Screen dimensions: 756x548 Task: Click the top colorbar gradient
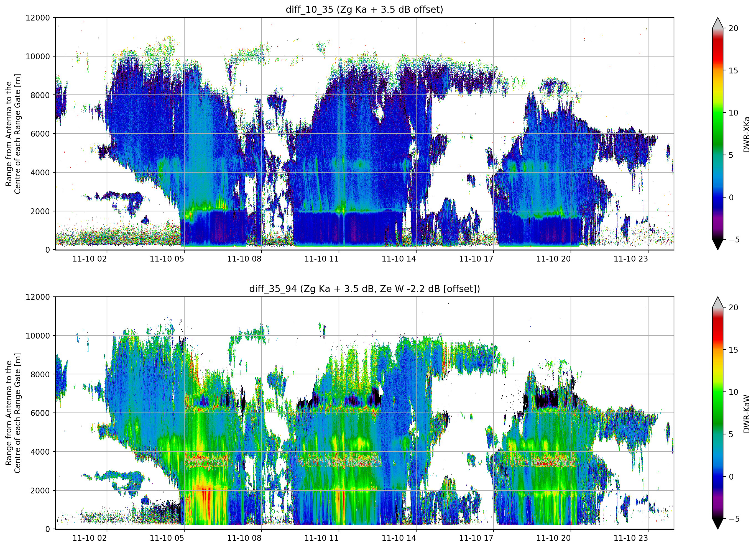click(x=718, y=134)
